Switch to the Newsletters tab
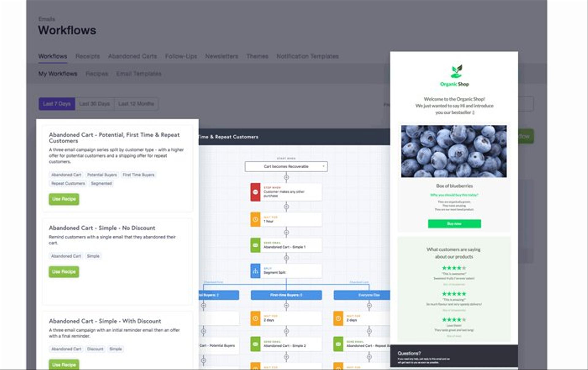The image size is (588, 370). 221,56
